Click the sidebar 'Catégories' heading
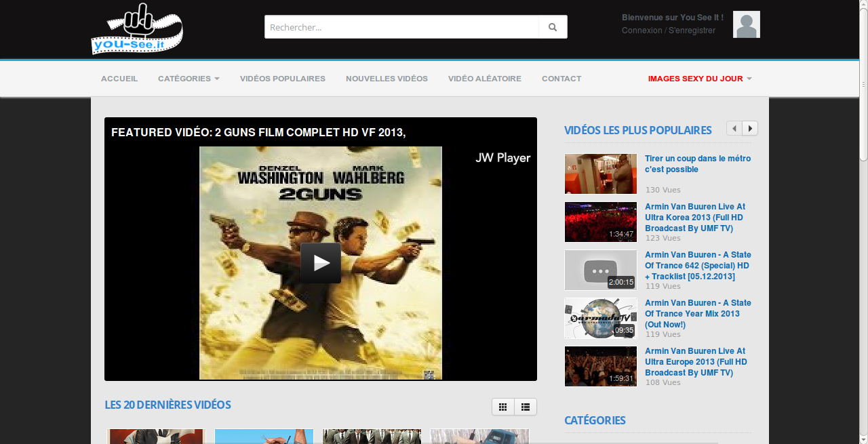Viewport: 868px width, 444px height. 595,420
